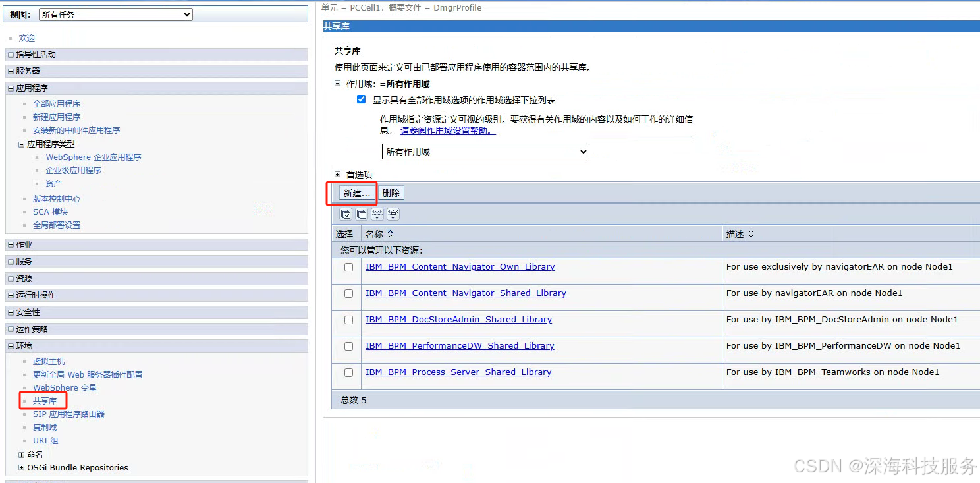Tick IBM_BPM_PerformanceDW_Shared_Library row checkbox
This screenshot has height=483, width=980.
349,346
